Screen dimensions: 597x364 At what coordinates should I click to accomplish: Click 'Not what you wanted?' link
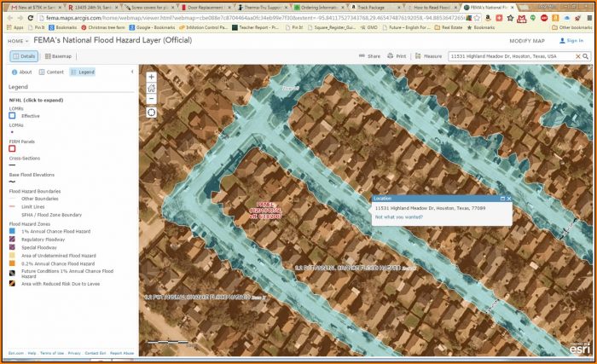(399, 217)
